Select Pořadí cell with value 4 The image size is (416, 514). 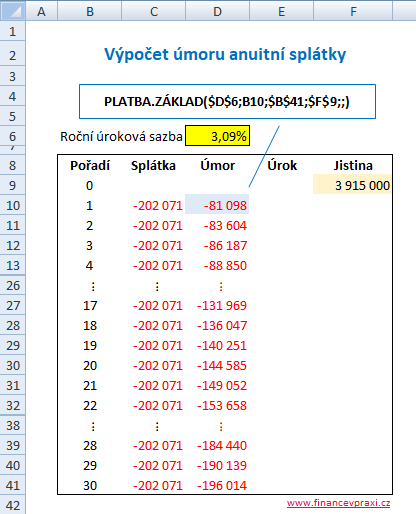(x=89, y=265)
